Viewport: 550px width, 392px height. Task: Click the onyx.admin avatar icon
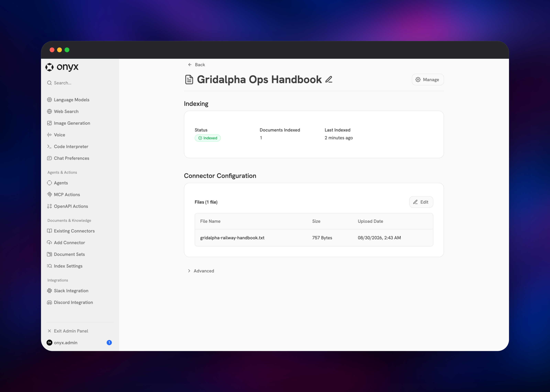(x=49, y=343)
